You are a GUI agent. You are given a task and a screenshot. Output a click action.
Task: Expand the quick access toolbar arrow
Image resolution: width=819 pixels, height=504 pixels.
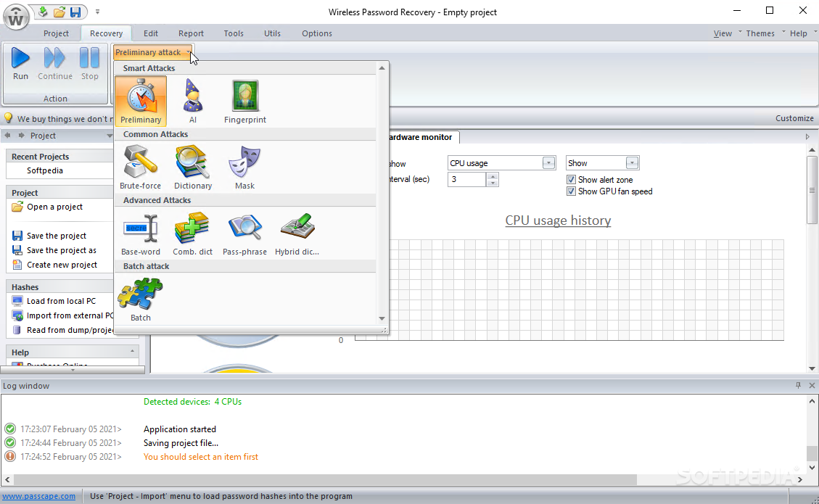click(97, 12)
